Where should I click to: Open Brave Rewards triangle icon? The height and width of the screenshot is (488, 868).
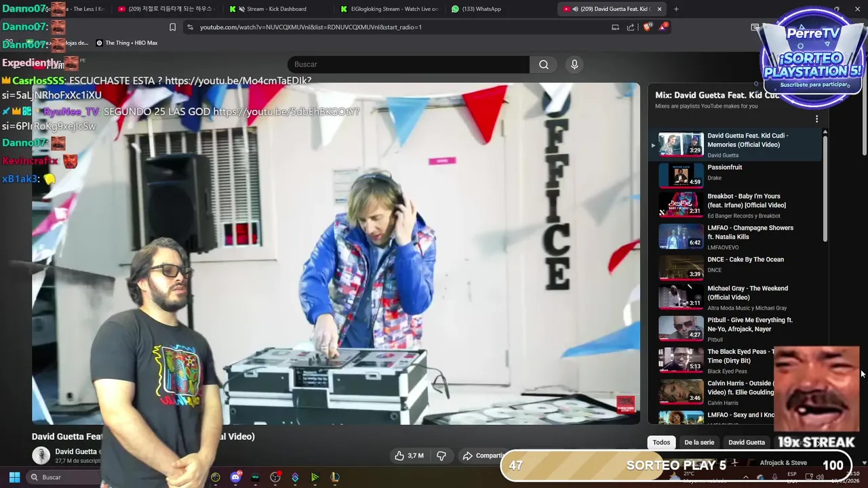tap(663, 27)
